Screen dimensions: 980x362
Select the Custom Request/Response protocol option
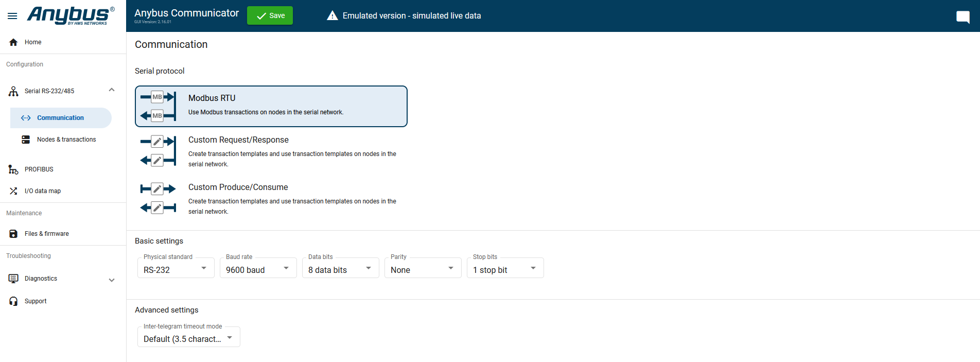pyautogui.click(x=271, y=151)
